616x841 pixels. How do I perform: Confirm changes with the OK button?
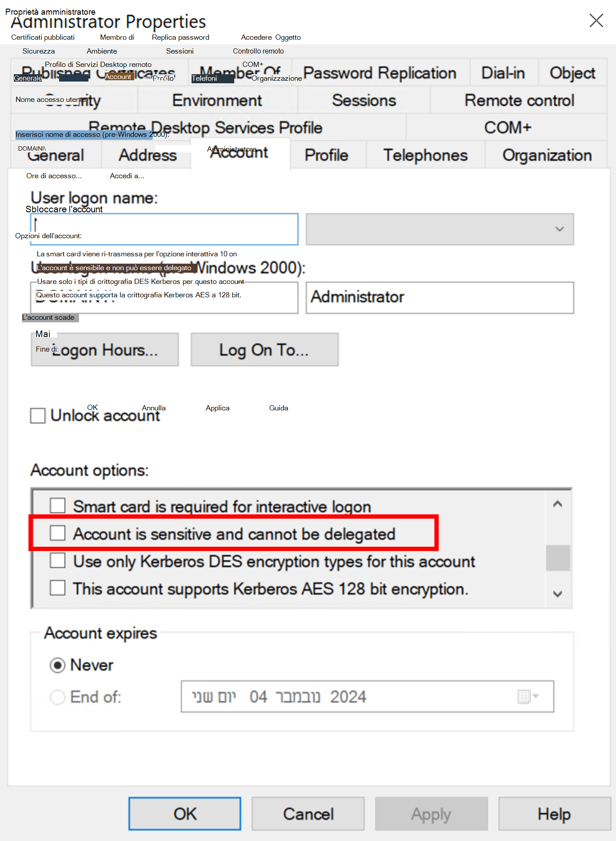[185, 814]
